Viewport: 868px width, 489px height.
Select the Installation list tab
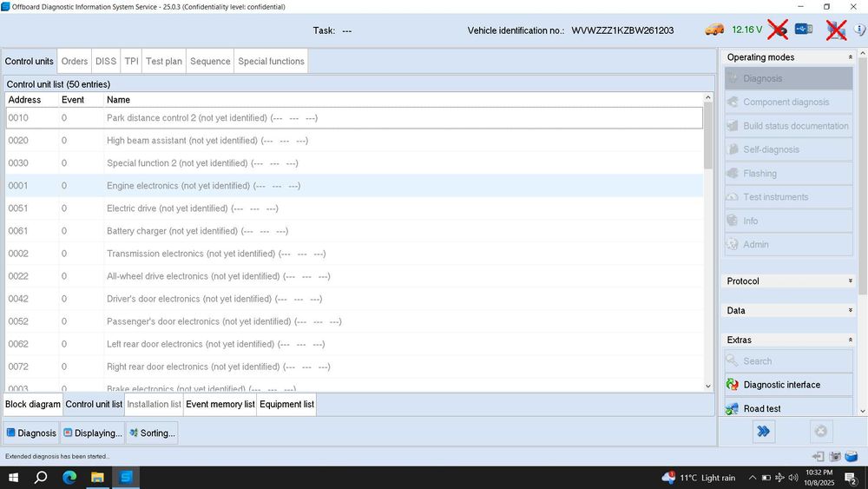coord(154,404)
